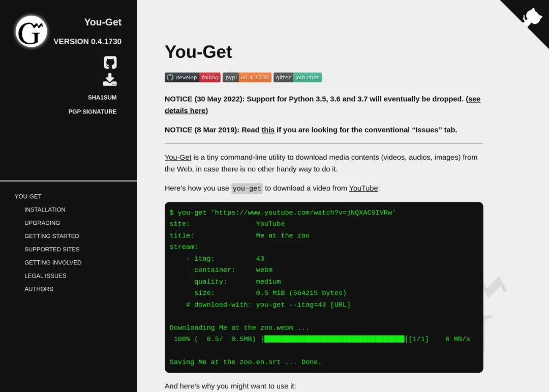Click the 'medium' quality value
Viewport: 549px width, 392px height.
(268, 281)
